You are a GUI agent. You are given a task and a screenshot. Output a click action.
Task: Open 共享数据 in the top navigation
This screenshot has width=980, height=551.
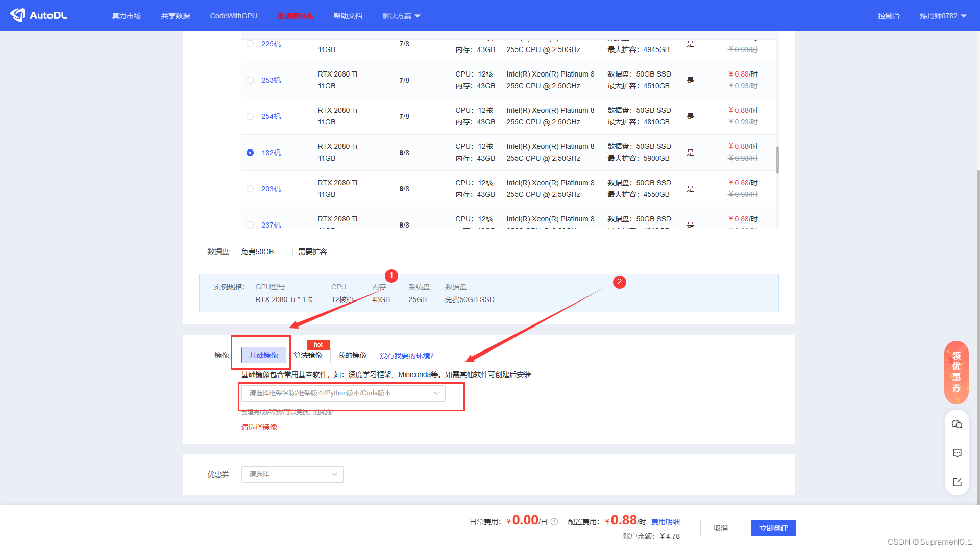click(x=176, y=16)
